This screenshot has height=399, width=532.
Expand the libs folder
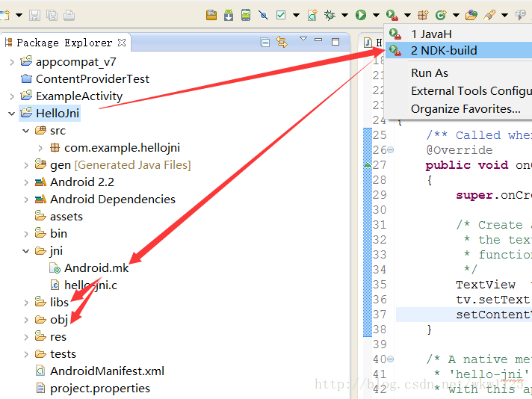click(x=26, y=303)
